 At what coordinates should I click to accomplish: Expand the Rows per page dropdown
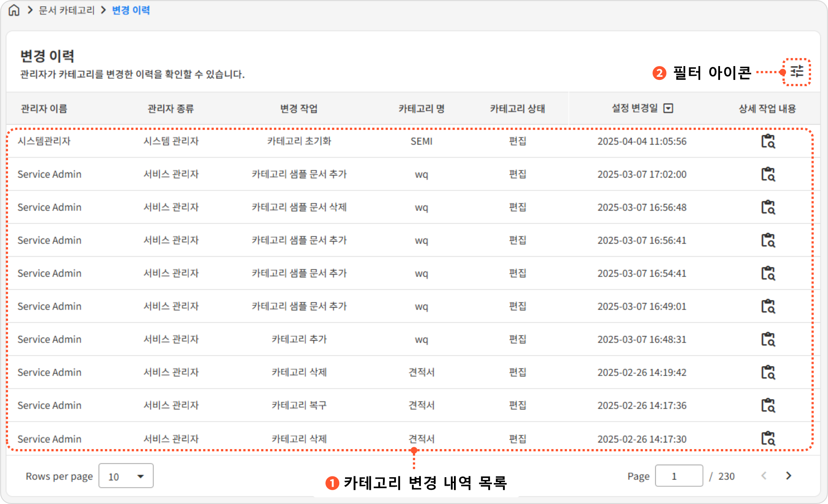pos(126,476)
